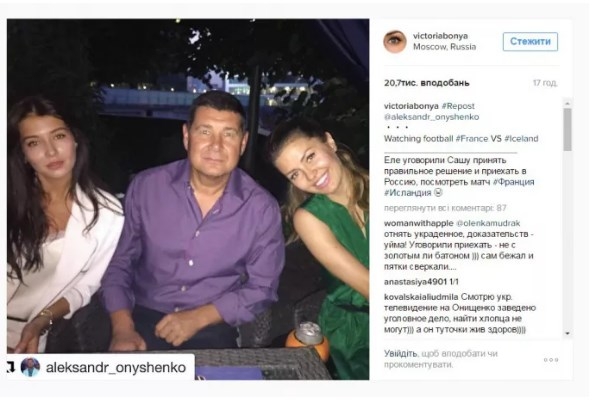Open @aleksandr_onyshenko mention in caption
The height and width of the screenshot is (402, 604).
click(431, 117)
